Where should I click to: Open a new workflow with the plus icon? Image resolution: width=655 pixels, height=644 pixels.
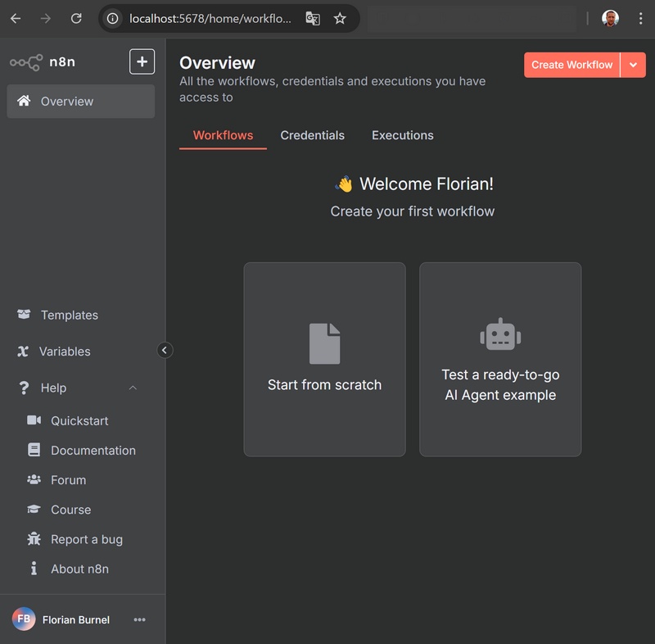pyautogui.click(x=142, y=61)
